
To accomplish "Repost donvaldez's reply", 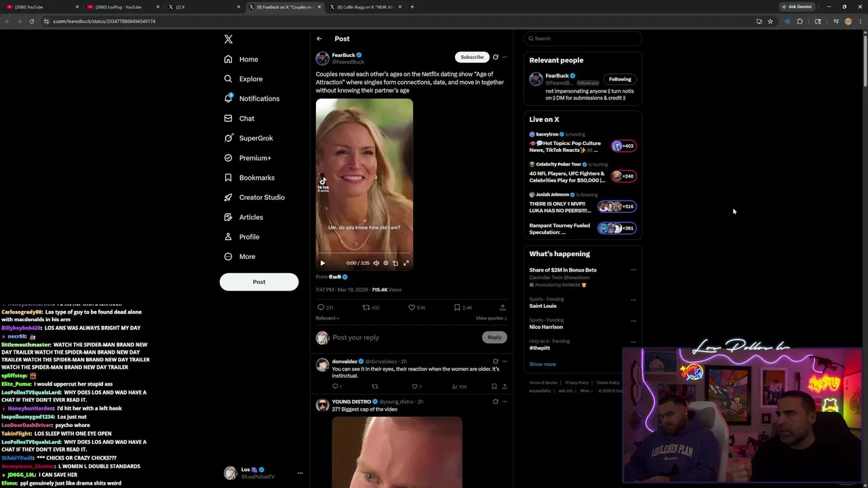I will click(x=374, y=386).
